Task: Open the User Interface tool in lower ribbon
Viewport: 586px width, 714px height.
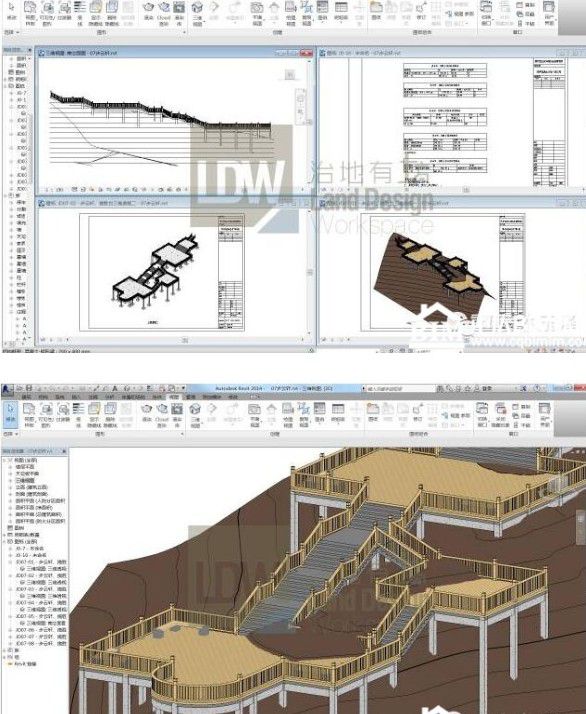Action: pos(545,413)
